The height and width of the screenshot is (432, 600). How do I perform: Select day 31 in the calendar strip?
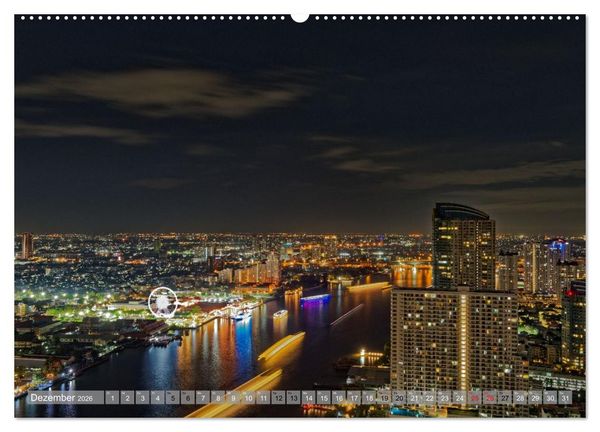[566, 398]
